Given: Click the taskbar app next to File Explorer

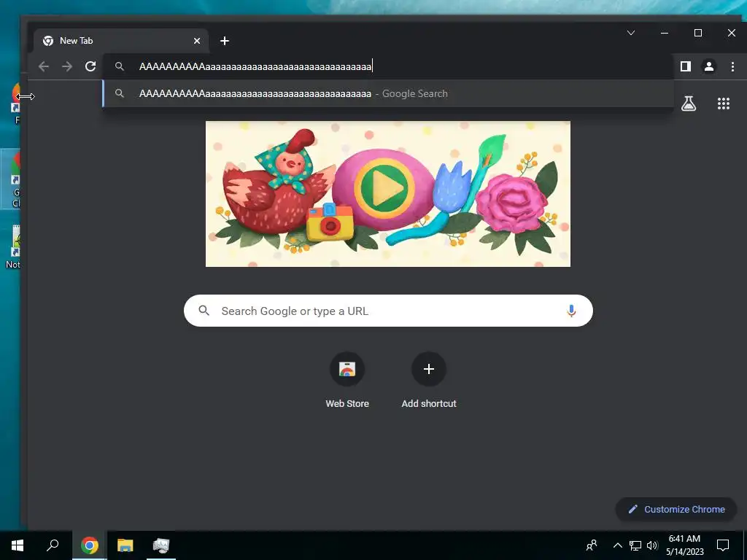Looking at the screenshot, I should [161, 545].
